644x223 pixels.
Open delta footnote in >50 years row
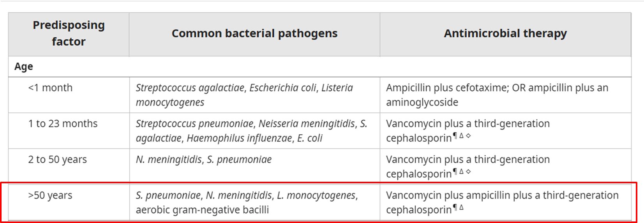pos(461,207)
